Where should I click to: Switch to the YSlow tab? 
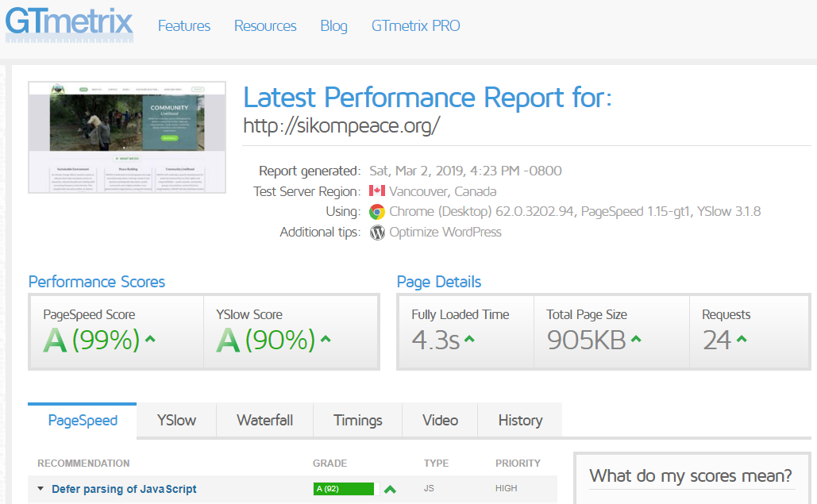(x=176, y=421)
